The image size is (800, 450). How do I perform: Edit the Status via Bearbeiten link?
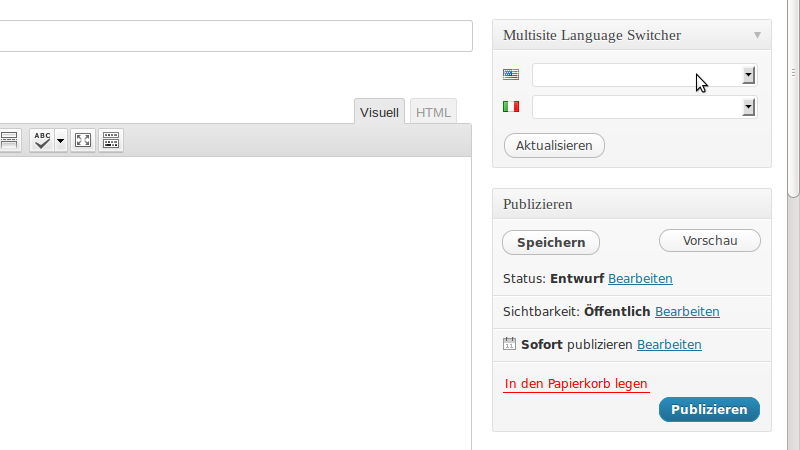point(640,279)
